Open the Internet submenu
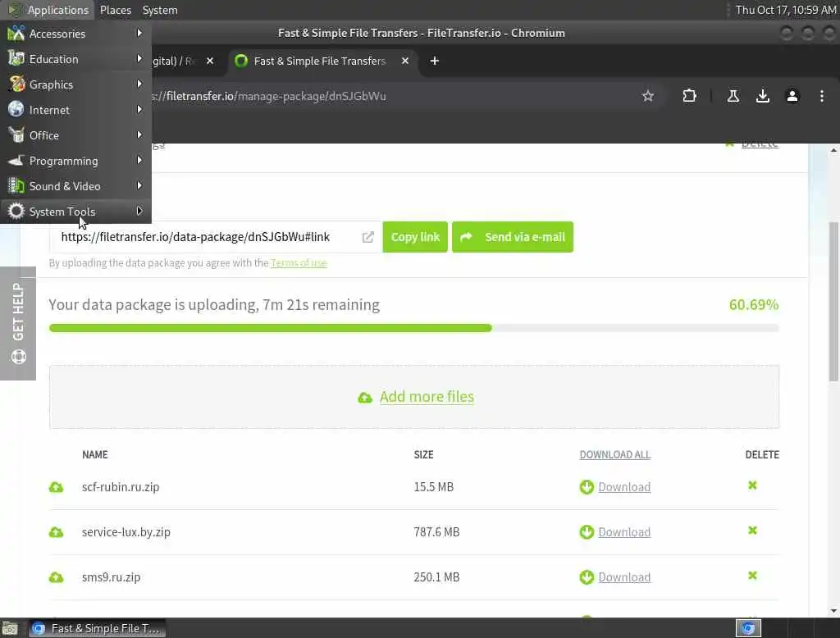840x638 pixels. point(75,110)
